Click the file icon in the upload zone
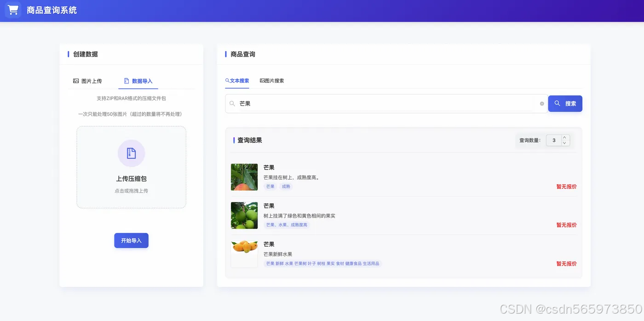 point(131,153)
